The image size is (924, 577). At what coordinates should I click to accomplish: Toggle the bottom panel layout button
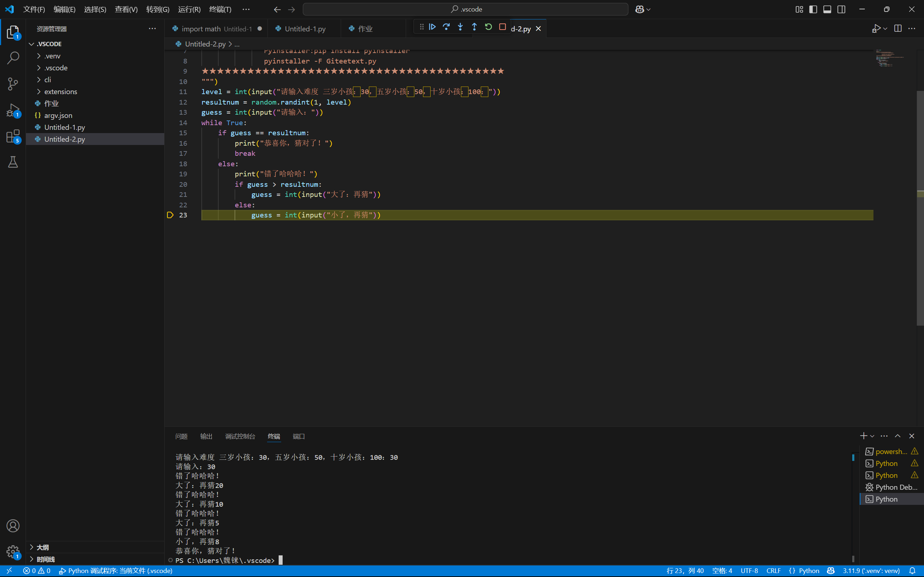[x=827, y=9]
